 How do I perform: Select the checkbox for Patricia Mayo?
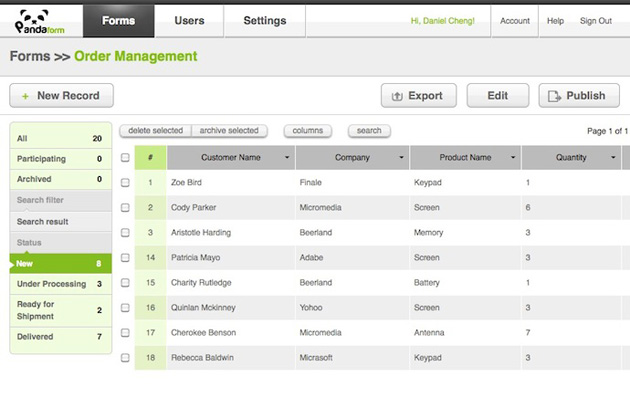(x=125, y=258)
